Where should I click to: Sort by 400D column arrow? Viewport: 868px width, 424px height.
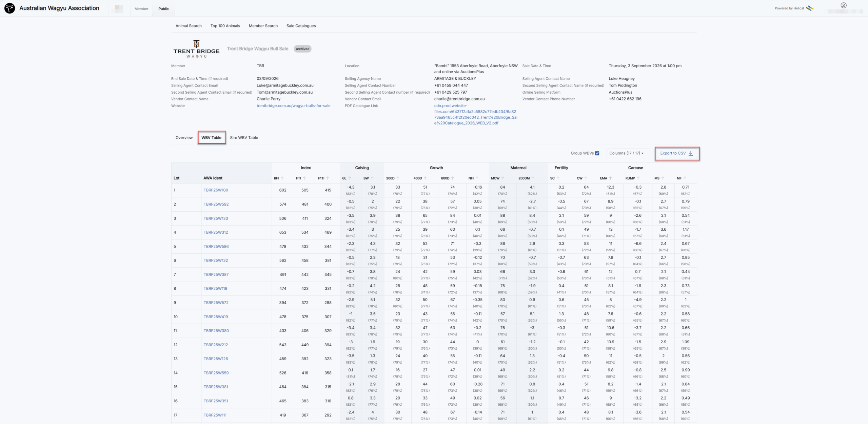pyautogui.click(x=425, y=178)
